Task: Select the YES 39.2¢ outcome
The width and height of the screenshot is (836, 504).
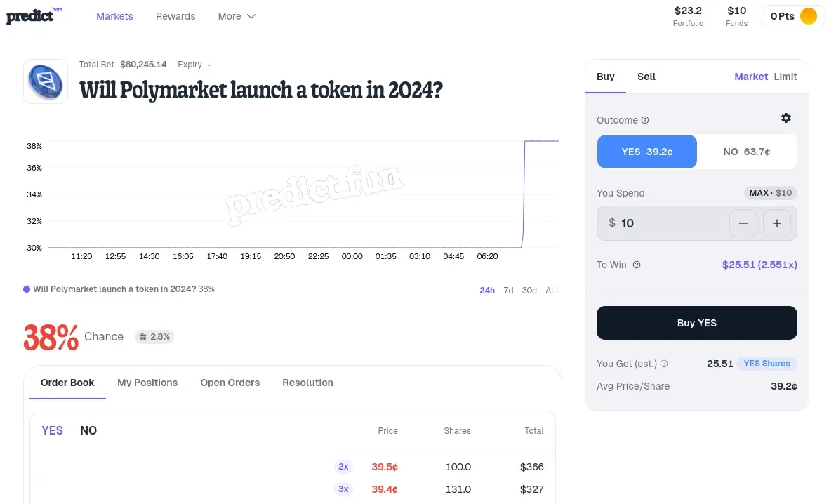Action: (x=646, y=152)
